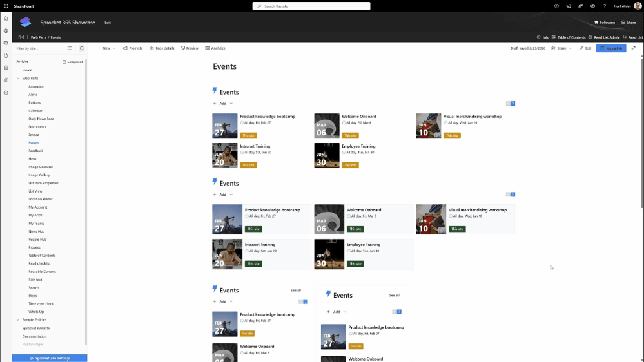Click See all in the right-column Events web part
Image resolution: width=644 pixels, height=362 pixels.
point(395,295)
